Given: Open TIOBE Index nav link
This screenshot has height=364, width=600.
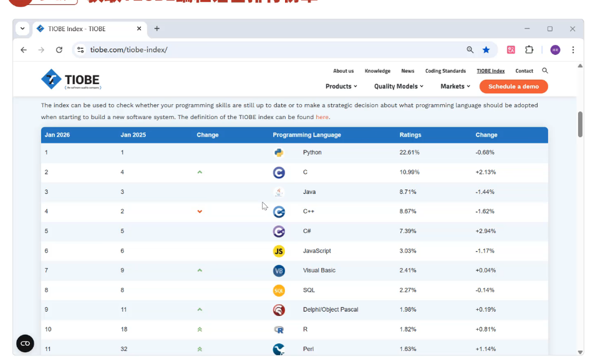Looking at the screenshot, I should (491, 71).
